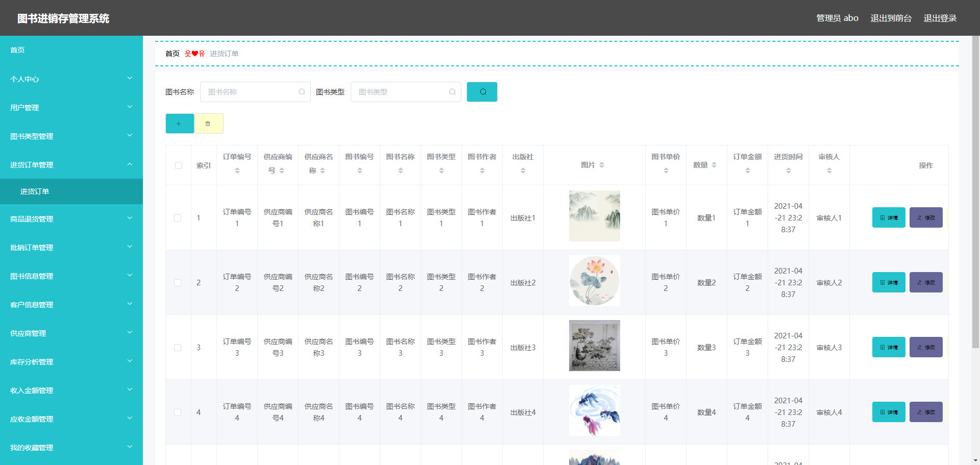
Task: Sort table by 供应商编号 column arrows
Action: [x=282, y=170]
